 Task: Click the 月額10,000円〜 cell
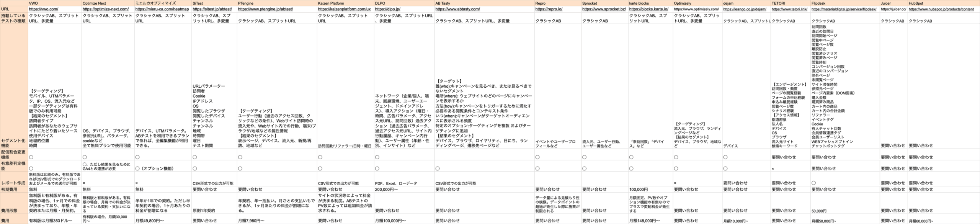pyautogui.click(x=746, y=219)
